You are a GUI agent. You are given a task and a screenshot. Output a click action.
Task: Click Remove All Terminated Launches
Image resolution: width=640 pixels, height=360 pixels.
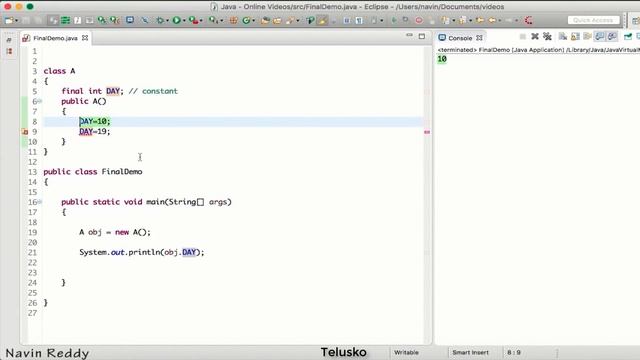coord(547,37)
